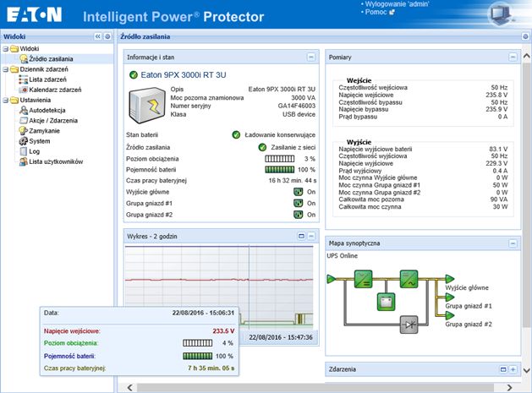This screenshot has height=393, width=532.
Task: Click the bypass switch block in synoptic map
Action: coord(409,325)
